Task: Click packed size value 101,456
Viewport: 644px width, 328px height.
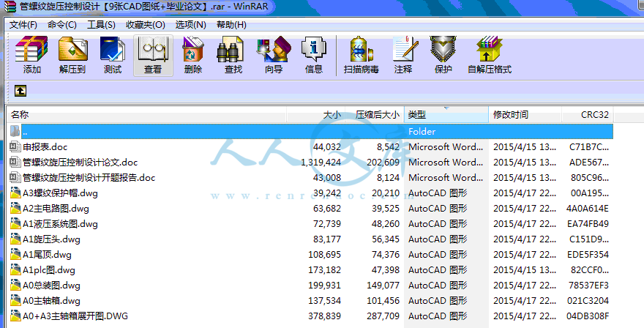Action: tap(383, 301)
